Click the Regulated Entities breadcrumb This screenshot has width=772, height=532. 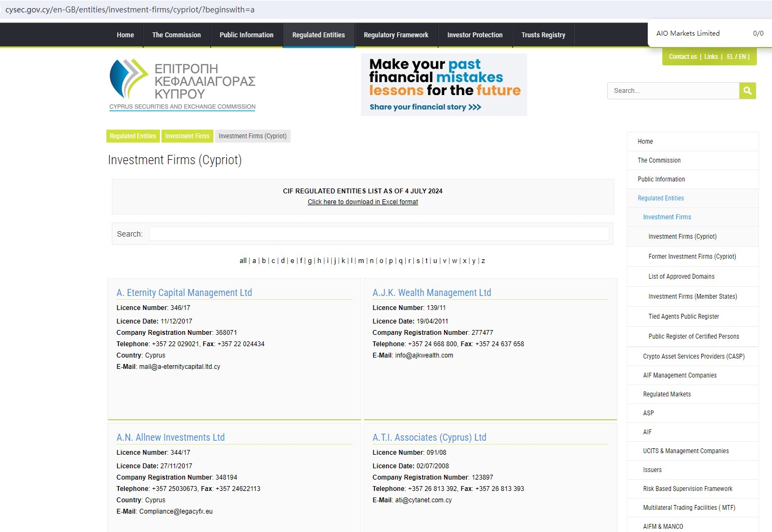coord(133,136)
